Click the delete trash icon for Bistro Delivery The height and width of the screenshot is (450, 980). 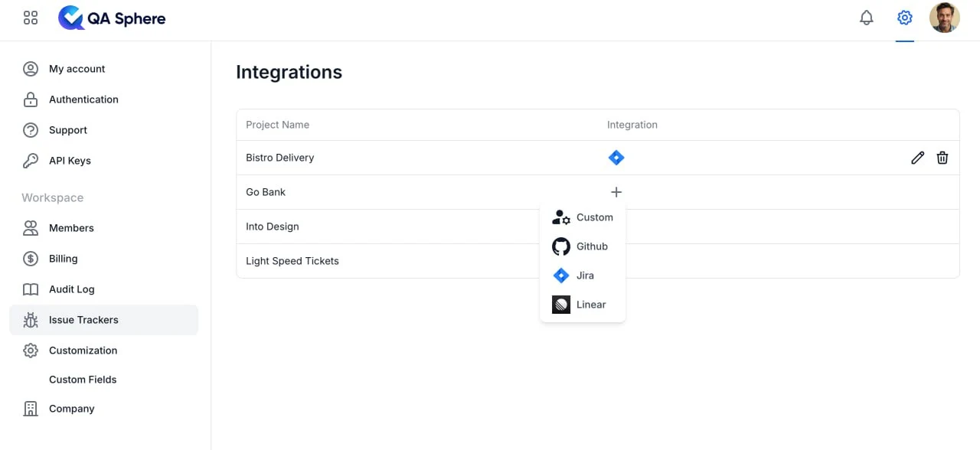tap(942, 158)
